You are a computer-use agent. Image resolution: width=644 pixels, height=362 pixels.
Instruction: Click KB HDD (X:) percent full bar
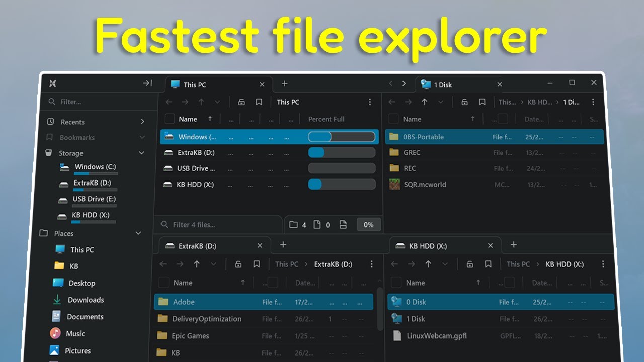pyautogui.click(x=342, y=185)
